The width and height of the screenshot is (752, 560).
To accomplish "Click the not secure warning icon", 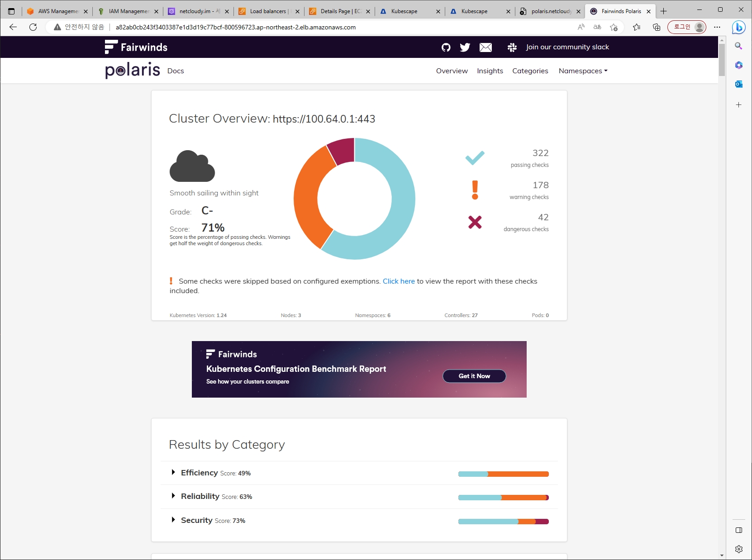I will coord(57,27).
